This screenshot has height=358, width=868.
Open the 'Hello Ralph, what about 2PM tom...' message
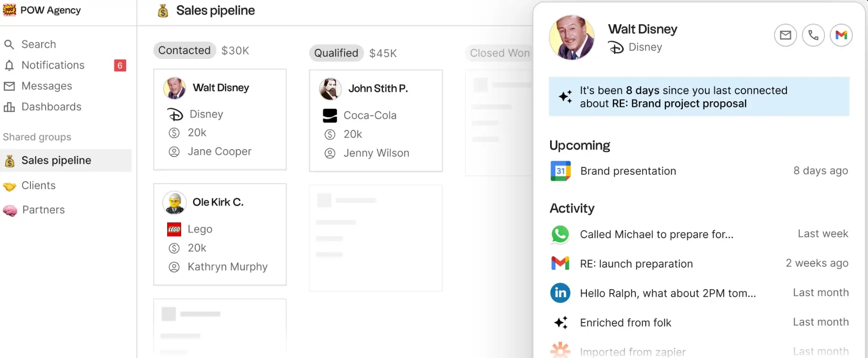click(699, 293)
